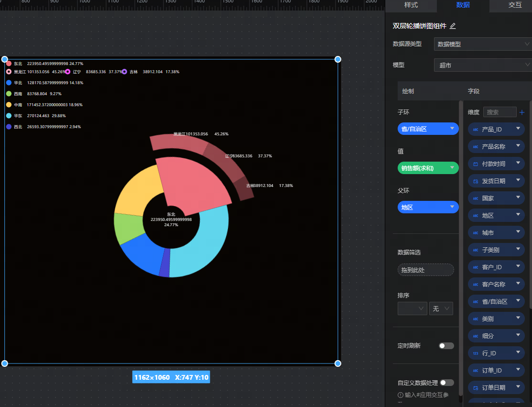Click the calendar icon on 订单日期 field
532x407 pixels.
(475, 388)
